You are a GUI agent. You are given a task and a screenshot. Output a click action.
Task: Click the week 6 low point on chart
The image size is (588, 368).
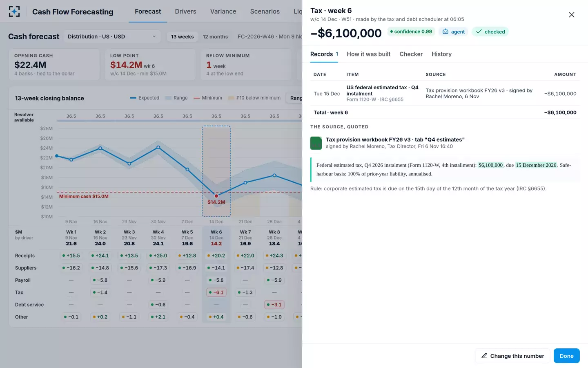pyautogui.click(x=216, y=196)
